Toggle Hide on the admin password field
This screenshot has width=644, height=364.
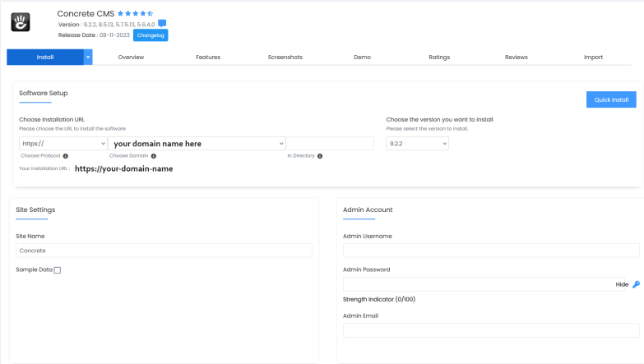[622, 284]
